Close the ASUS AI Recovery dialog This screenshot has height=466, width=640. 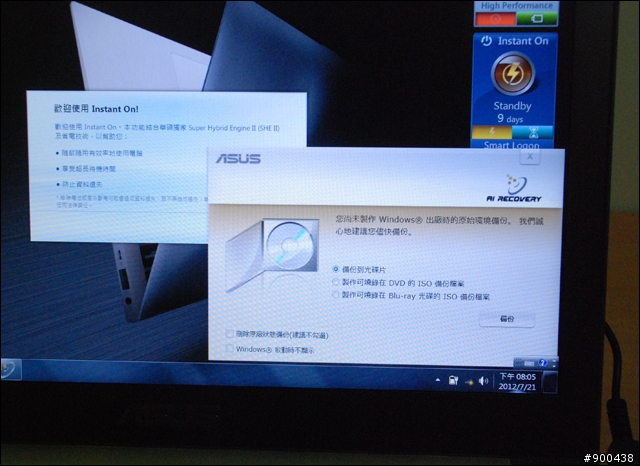point(530,157)
